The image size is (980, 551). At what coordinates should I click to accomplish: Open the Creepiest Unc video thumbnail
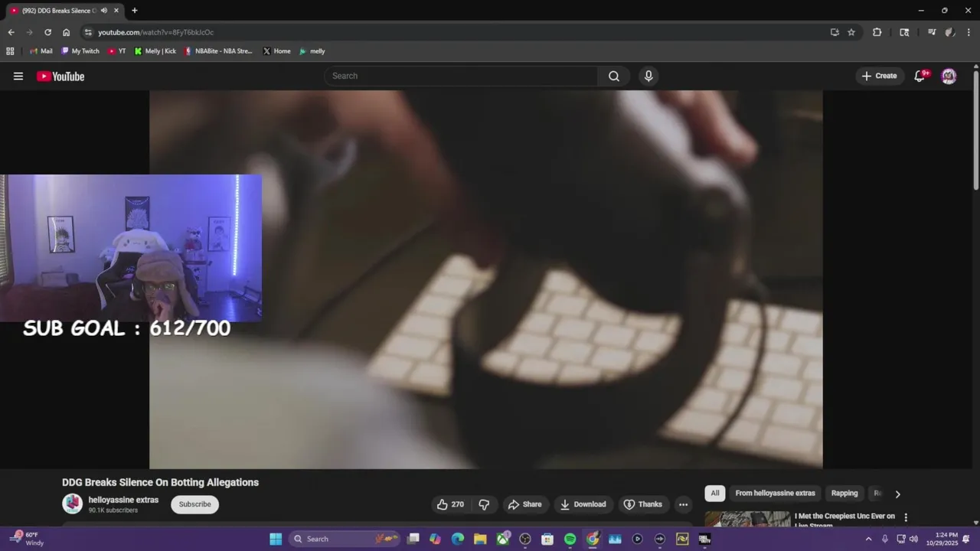point(747,519)
